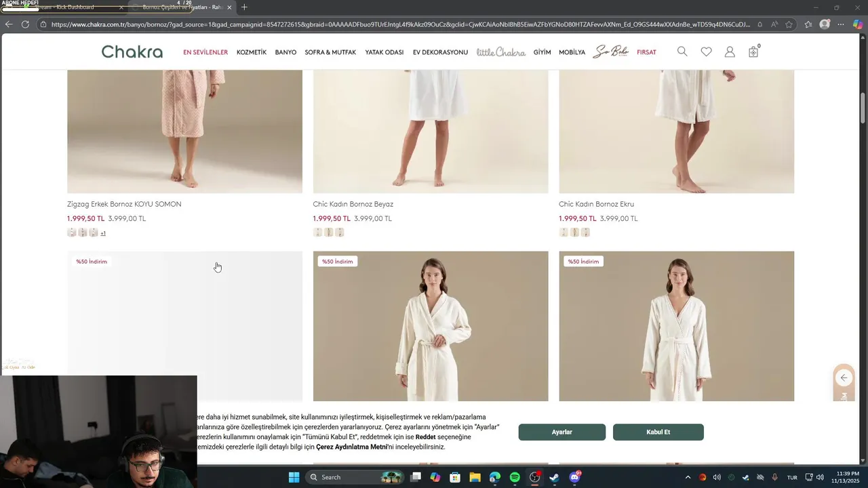This screenshot has width=868, height=488.
Task: Open the EN SEVİLENLER menu
Action: click(205, 52)
